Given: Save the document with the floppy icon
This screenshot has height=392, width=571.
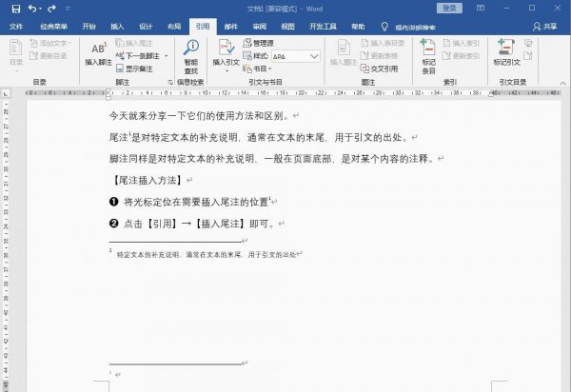Looking at the screenshot, I should tap(16, 9).
